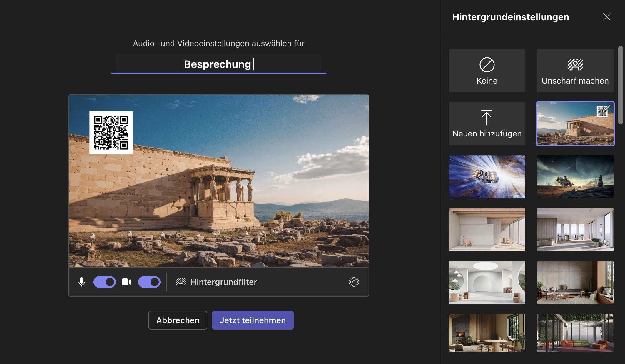This screenshot has height=364, width=625.
Task: Close the Hintergrundeinstellungen panel
Action: [x=606, y=17]
